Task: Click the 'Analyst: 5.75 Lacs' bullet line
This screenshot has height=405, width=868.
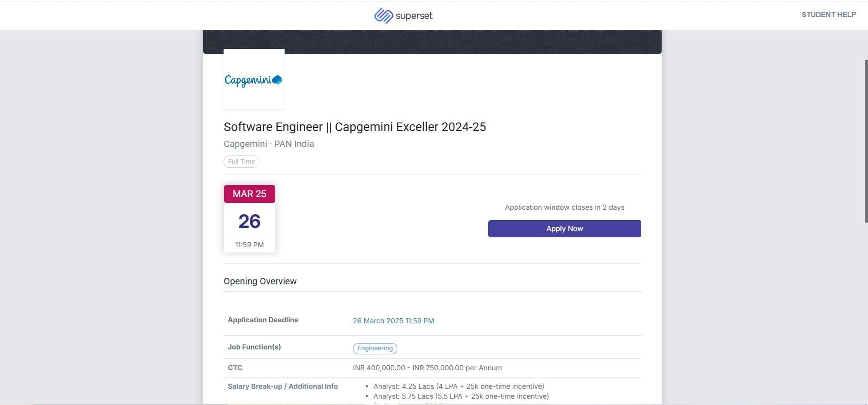Action: [461, 396]
